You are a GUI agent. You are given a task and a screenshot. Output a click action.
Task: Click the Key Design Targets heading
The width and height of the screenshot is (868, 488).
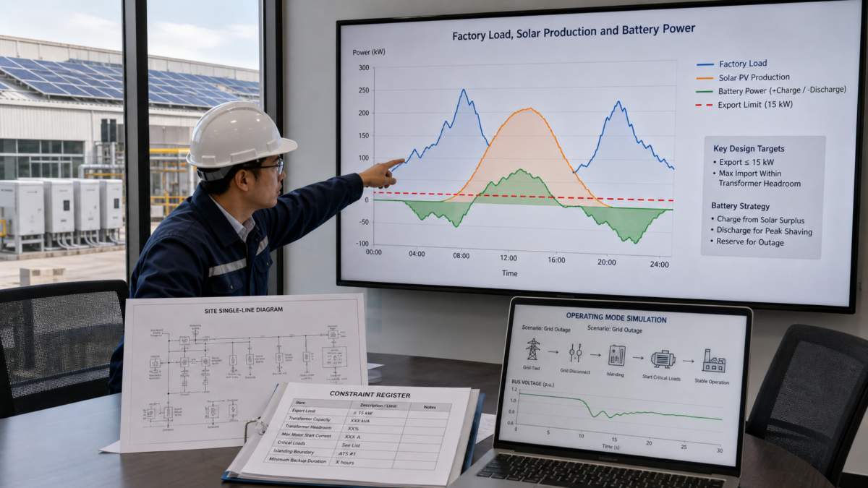(x=749, y=149)
